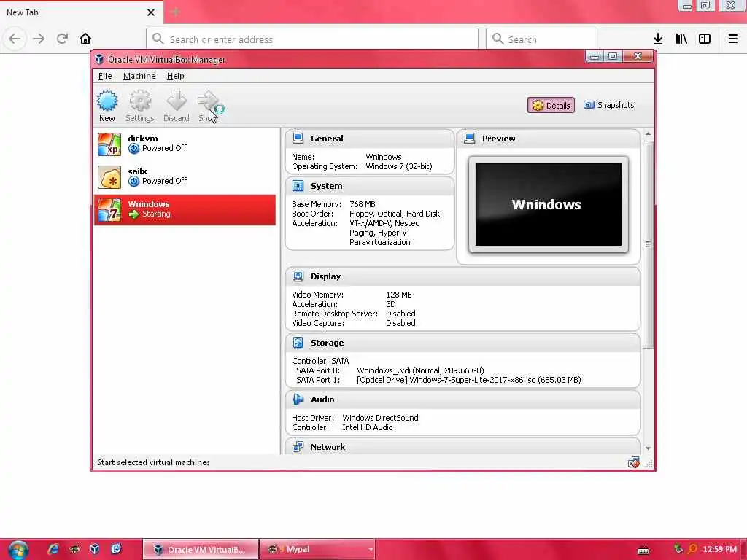Collapse the Storage section header
The height and width of the screenshot is (560, 747).
[x=462, y=343]
